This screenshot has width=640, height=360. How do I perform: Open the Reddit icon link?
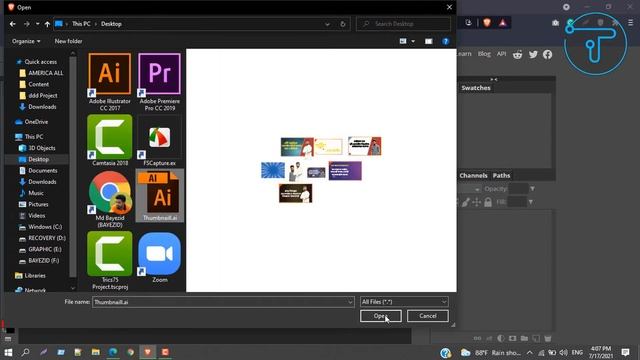pos(518,54)
